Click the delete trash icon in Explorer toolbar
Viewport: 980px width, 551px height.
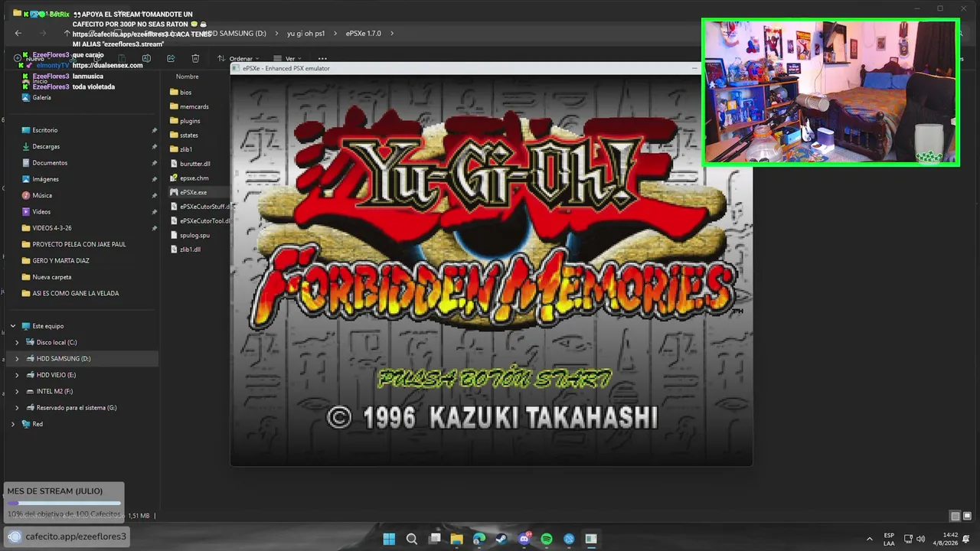[195, 58]
